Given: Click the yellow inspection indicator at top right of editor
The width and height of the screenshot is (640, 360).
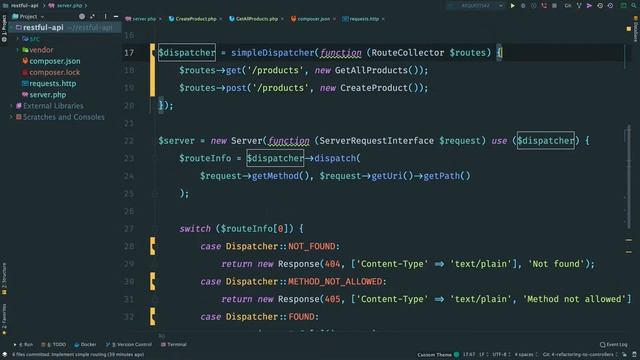Looking at the screenshot, I should tap(629, 29).
